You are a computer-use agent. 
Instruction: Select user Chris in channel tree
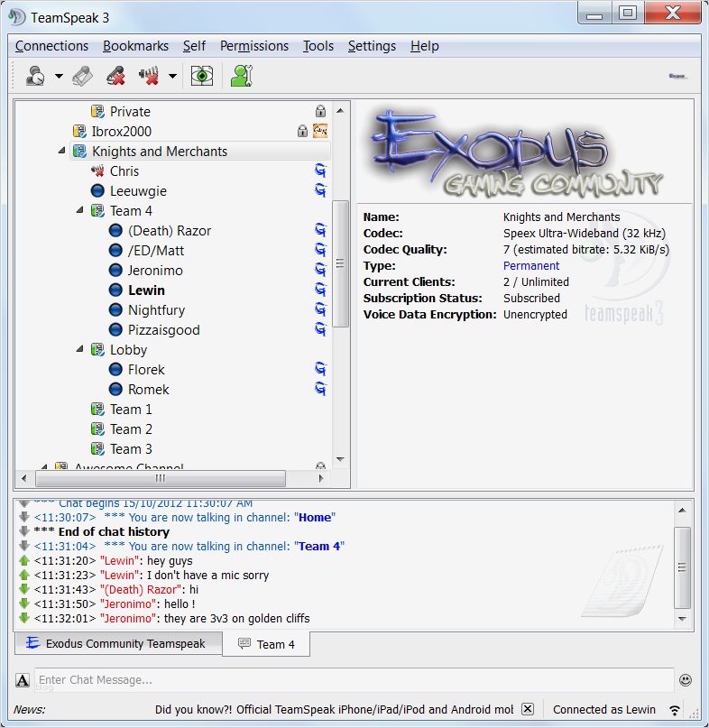124,171
